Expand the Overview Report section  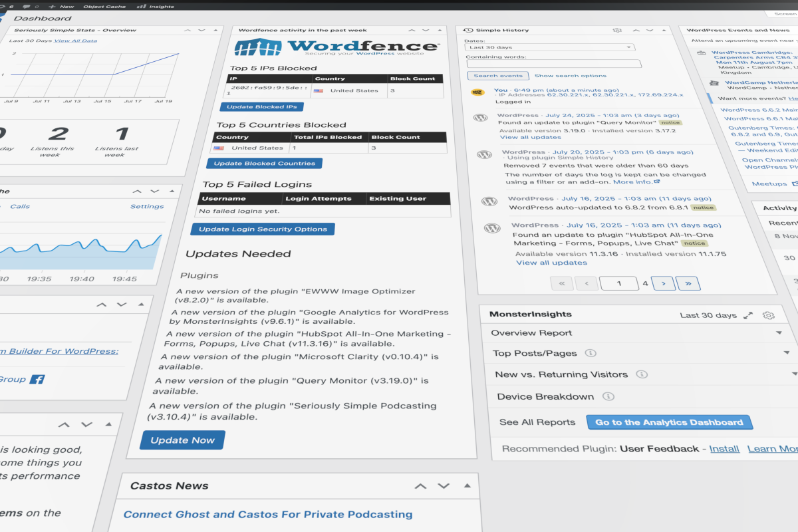pyautogui.click(x=779, y=332)
